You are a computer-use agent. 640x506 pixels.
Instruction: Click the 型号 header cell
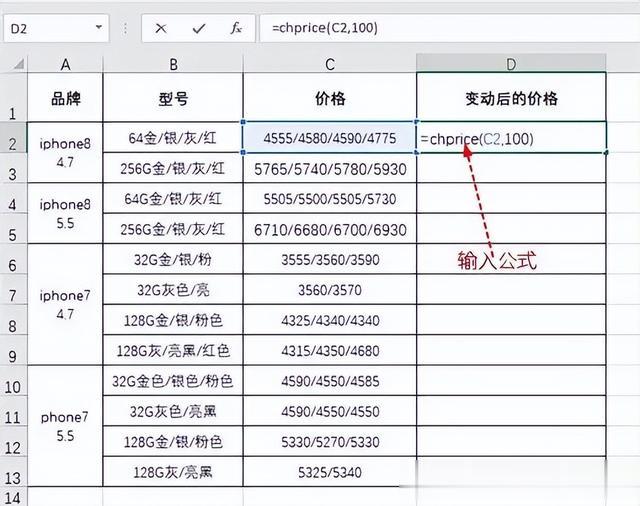tap(173, 97)
